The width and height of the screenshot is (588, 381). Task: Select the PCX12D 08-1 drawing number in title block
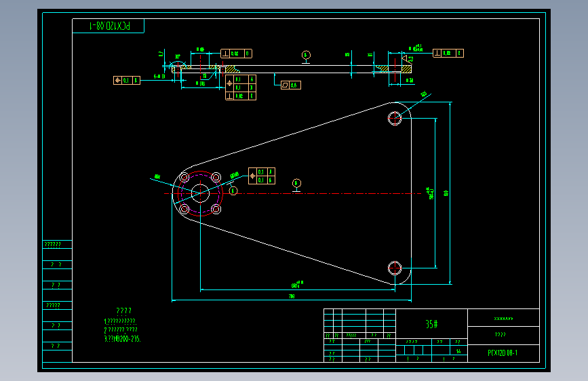click(x=503, y=353)
